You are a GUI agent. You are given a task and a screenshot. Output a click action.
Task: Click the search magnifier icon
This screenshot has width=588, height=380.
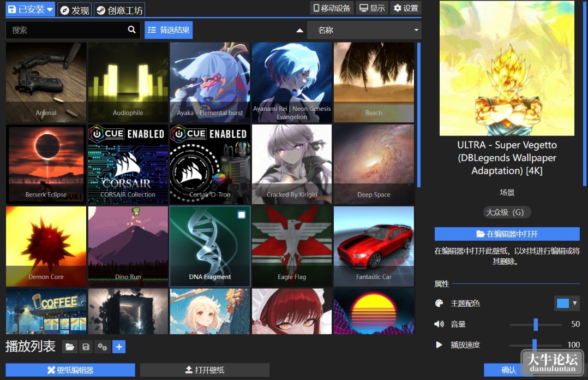click(x=131, y=29)
